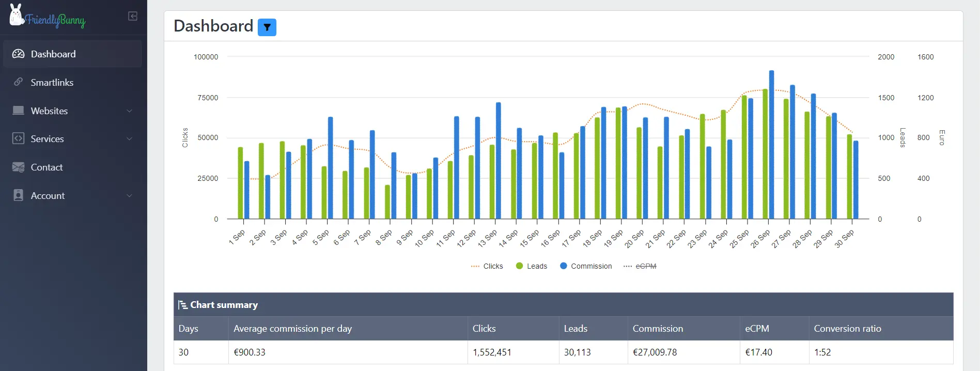Image resolution: width=980 pixels, height=371 pixels.
Task: Click the Chart summary header
Action: [x=224, y=305]
